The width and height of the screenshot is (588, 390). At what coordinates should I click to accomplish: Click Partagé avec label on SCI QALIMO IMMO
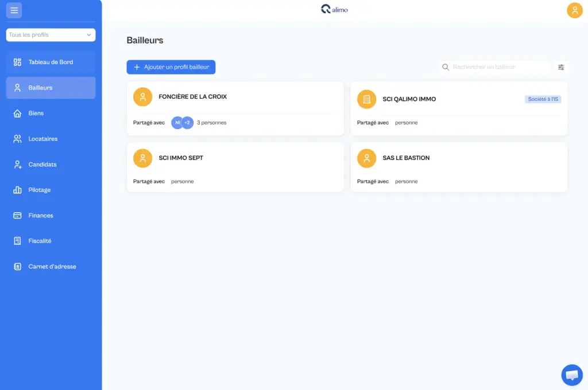point(373,123)
